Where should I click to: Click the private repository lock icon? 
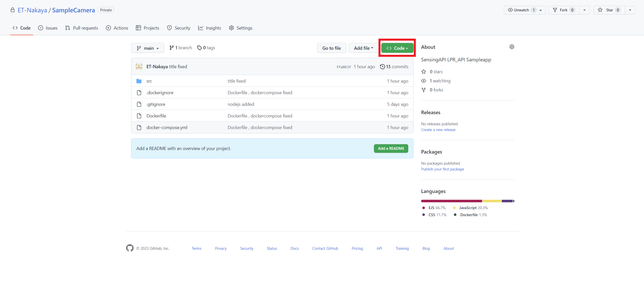click(x=12, y=10)
